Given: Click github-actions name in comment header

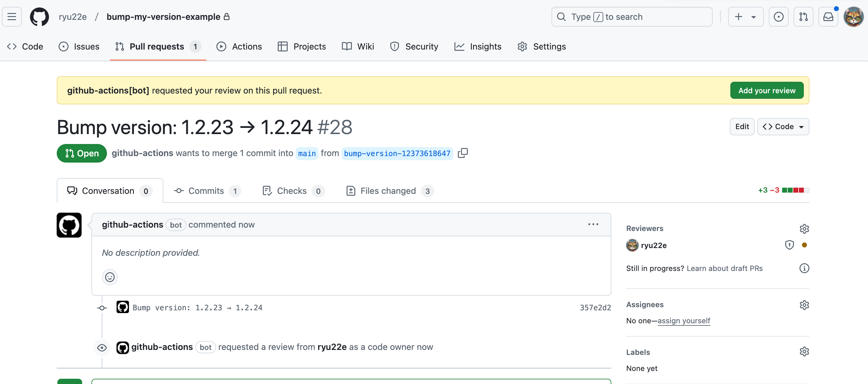Looking at the screenshot, I should pyautogui.click(x=132, y=225).
